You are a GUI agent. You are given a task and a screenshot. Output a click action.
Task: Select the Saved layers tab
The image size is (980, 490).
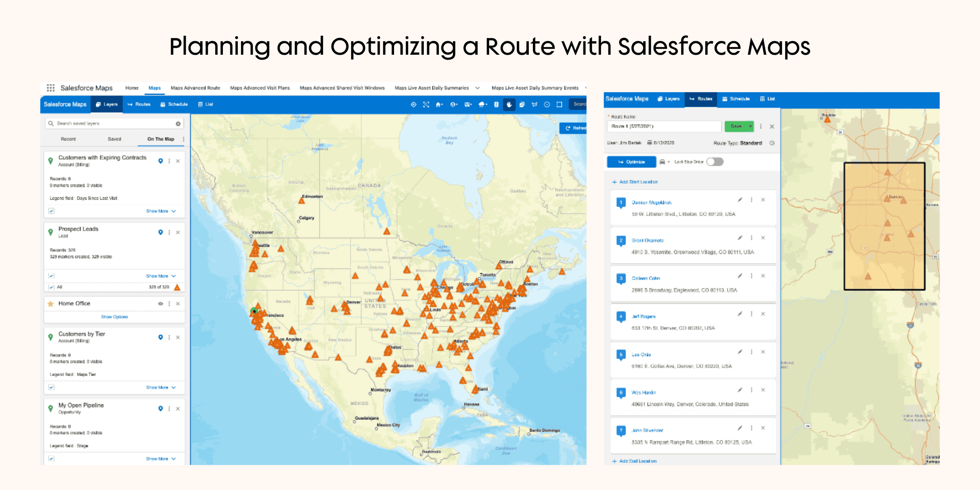[x=114, y=139]
